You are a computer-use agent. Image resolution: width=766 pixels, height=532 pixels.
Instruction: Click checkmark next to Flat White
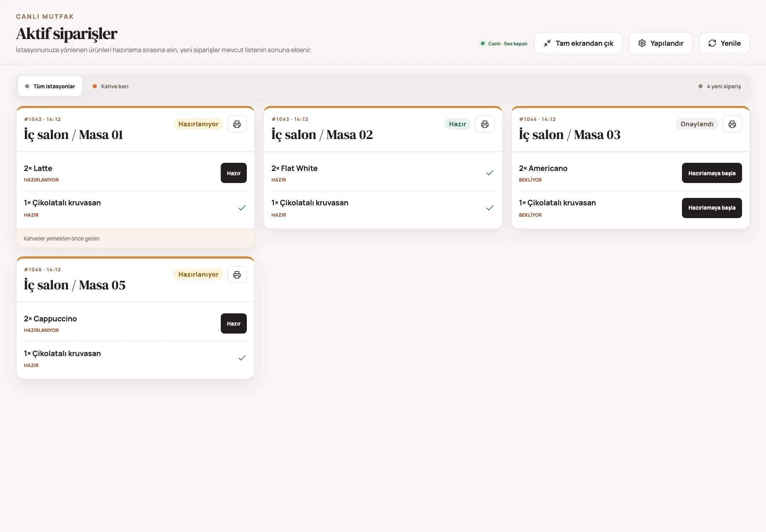click(490, 173)
